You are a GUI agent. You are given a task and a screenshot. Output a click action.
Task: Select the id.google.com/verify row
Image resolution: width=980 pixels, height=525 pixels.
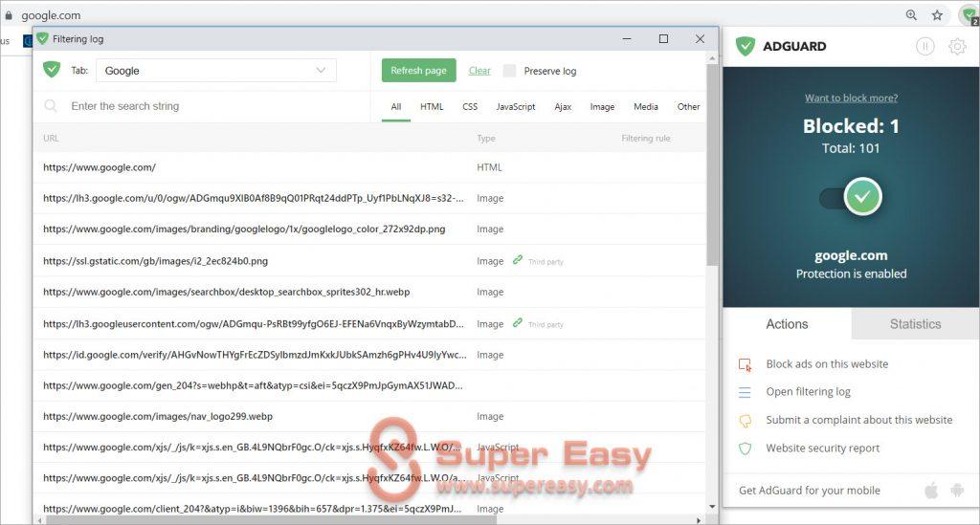pyautogui.click(x=369, y=355)
